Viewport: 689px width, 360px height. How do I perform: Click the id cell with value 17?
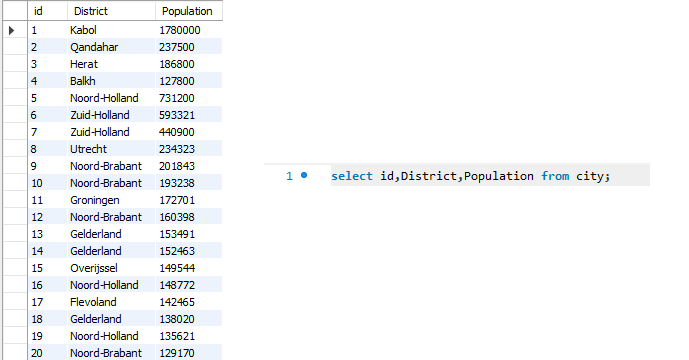(x=47, y=302)
